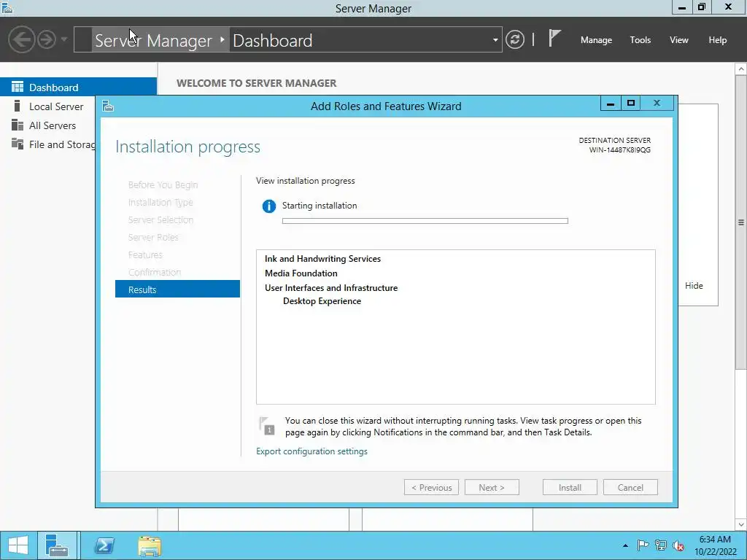The height and width of the screenshot is (560, 747).
Task: Click User Interfaces and Infrastructure entry
Action: (331, 287)
